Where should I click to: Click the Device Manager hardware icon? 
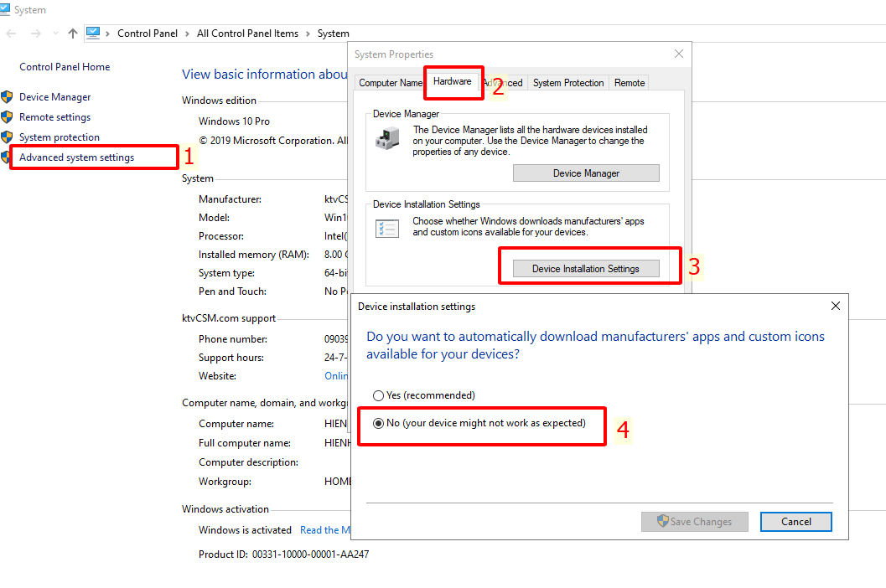(x=387, y=138)
